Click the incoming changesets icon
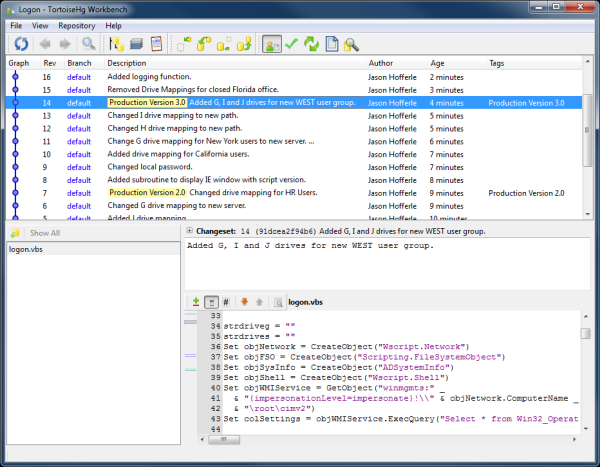Viewport: 600px width, 467px height. click(x=184, y=44)
